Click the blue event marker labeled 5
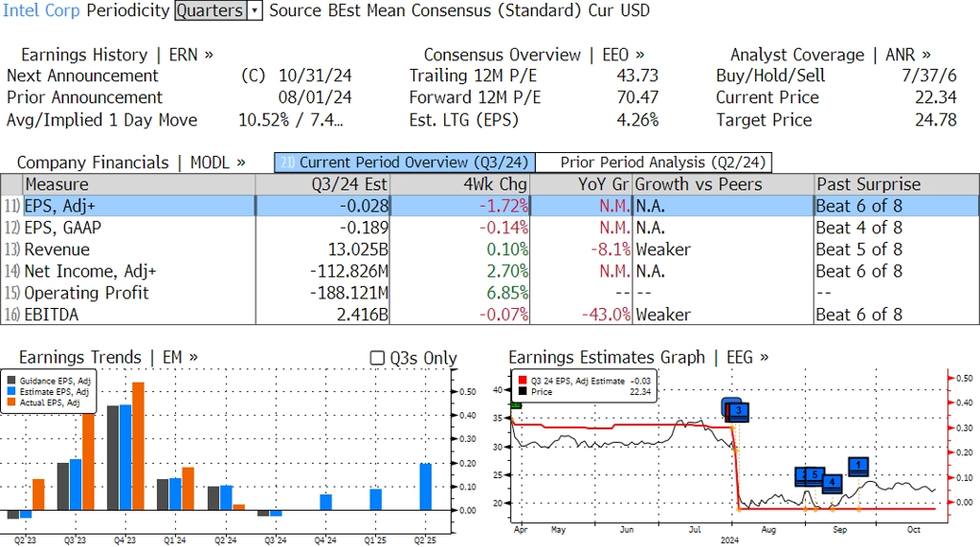This screenshot has width=980, height=547. pos(814,475)
